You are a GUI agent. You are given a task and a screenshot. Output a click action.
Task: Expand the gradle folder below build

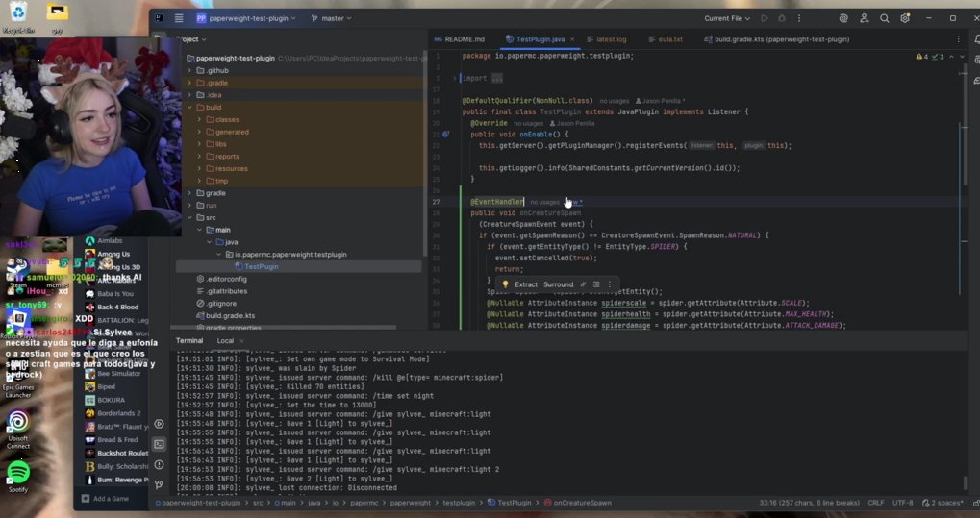tap(190, 193)
